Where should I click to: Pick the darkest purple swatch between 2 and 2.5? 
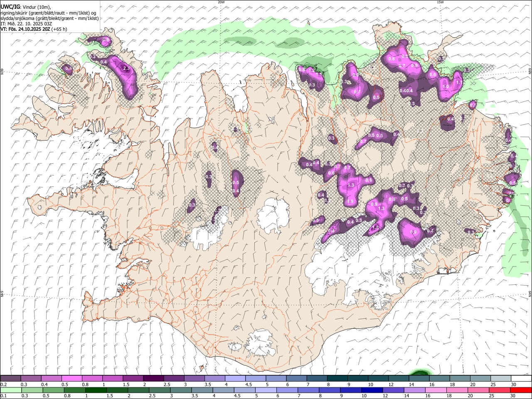tap(153, 379)
